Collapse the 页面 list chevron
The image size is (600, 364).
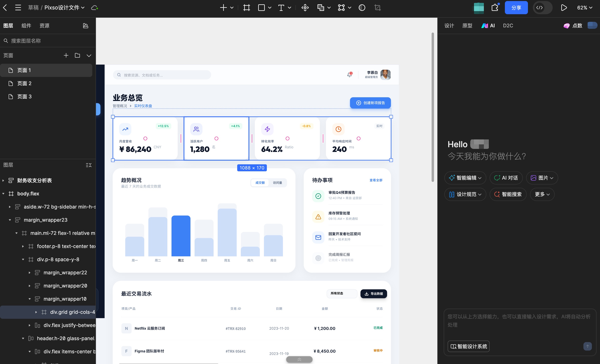coord(89,56)
